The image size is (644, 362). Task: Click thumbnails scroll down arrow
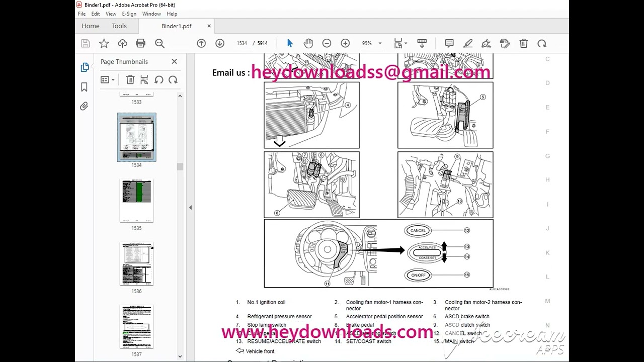tap(180, 357)
